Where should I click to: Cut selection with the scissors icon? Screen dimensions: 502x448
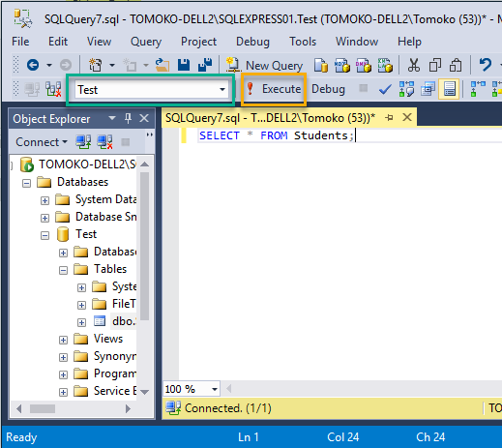(x=414, y=65)
